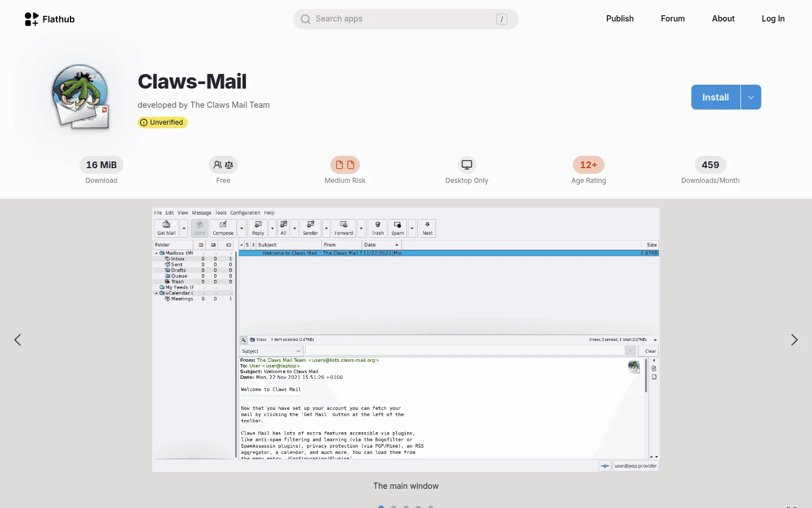Expand the Install options chevron
812x508 pixels.
coord(751,97)
